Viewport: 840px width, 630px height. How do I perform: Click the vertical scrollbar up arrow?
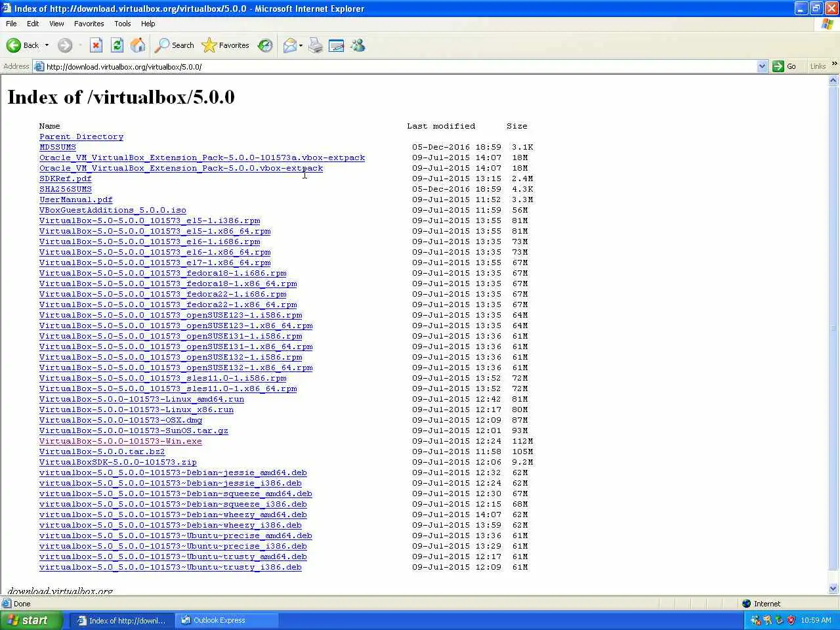pos(833,81)
